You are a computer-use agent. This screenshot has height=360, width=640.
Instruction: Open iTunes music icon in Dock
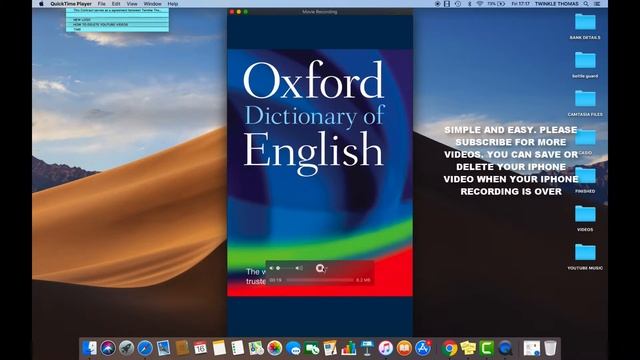point(386,348)
